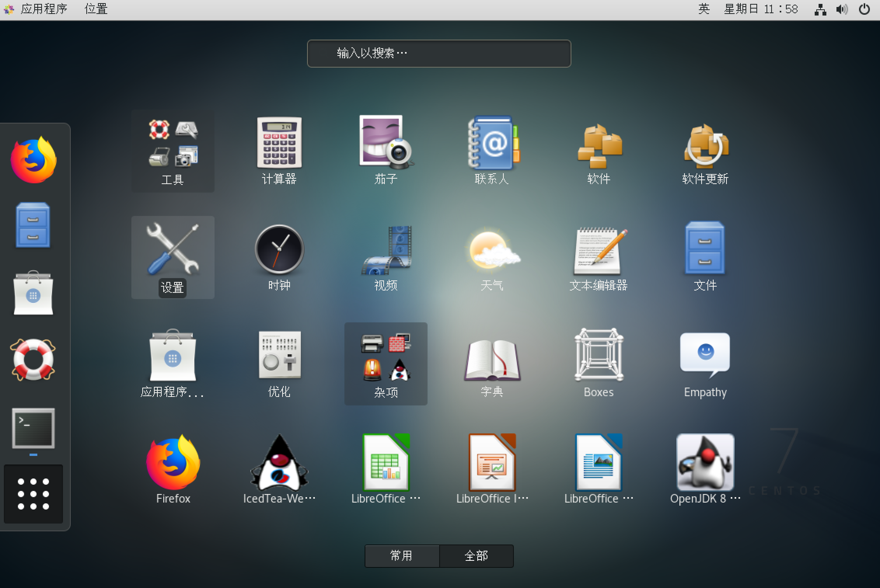Open the 位置 places menu
Screen dimensions: 880x588
(96, 9)
